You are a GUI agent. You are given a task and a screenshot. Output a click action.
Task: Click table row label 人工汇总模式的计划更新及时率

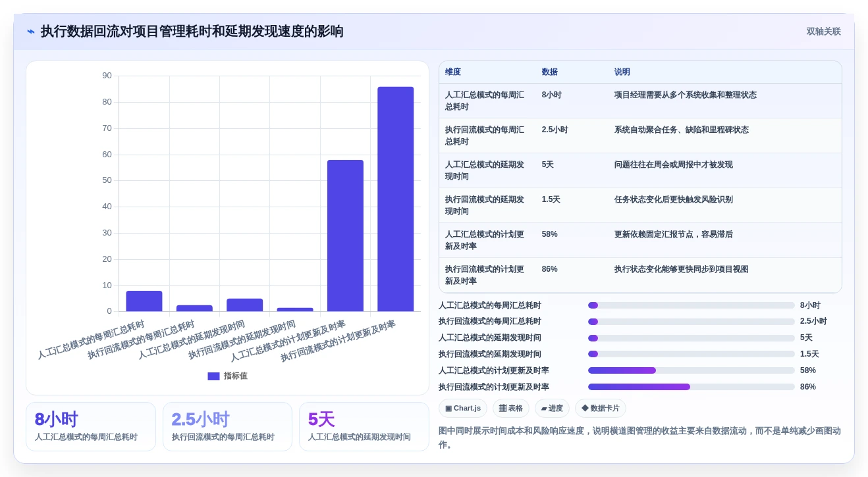tap(485, 240)
